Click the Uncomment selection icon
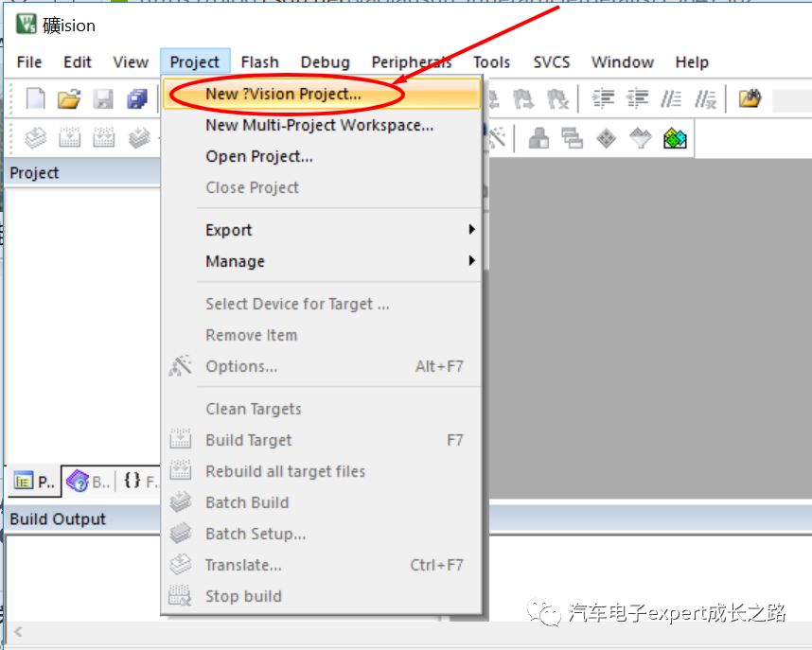812x650 pixels. point(705,97)
